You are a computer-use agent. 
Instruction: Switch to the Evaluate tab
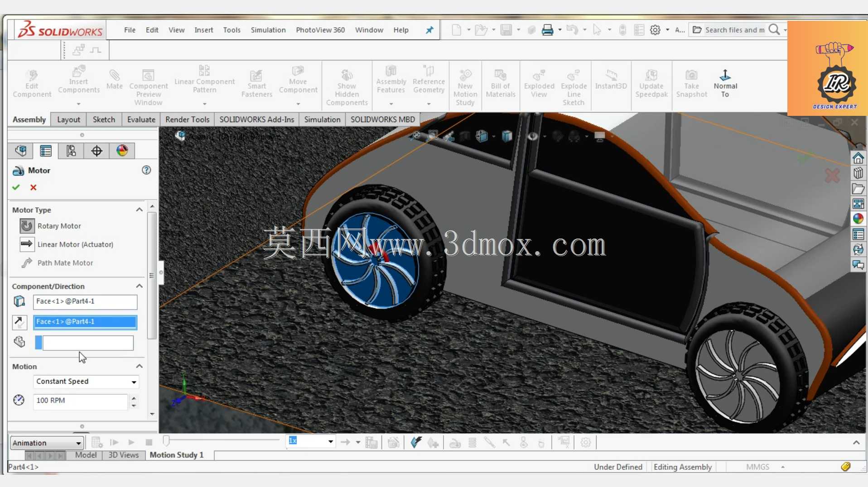[141, 119]
